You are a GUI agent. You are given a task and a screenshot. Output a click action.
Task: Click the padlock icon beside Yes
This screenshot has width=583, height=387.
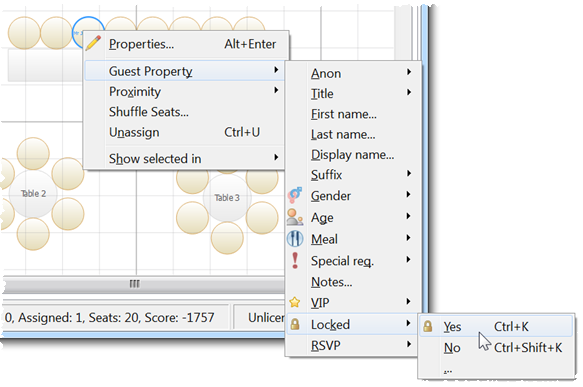pyautogui.click(x=428, y=326)
